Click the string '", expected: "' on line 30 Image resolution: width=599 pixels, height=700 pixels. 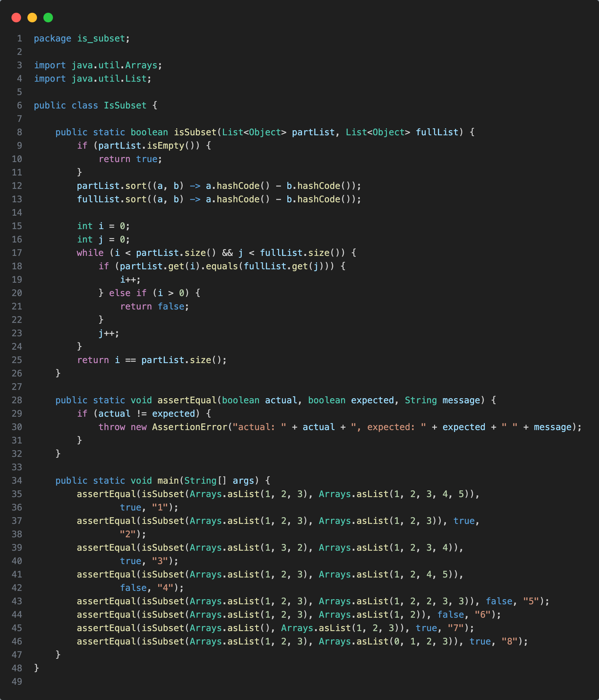coord(388,427)
